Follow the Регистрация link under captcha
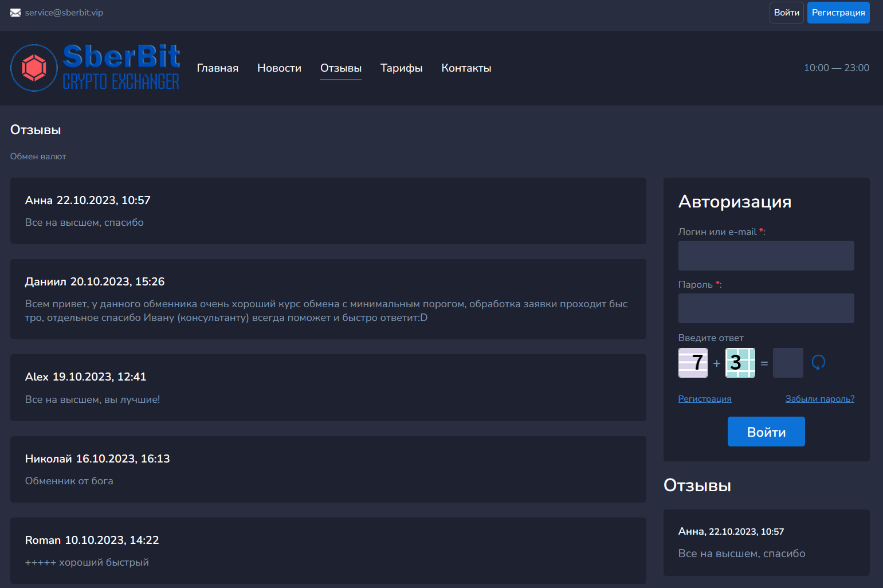883x588 pixels. (705, 399)
